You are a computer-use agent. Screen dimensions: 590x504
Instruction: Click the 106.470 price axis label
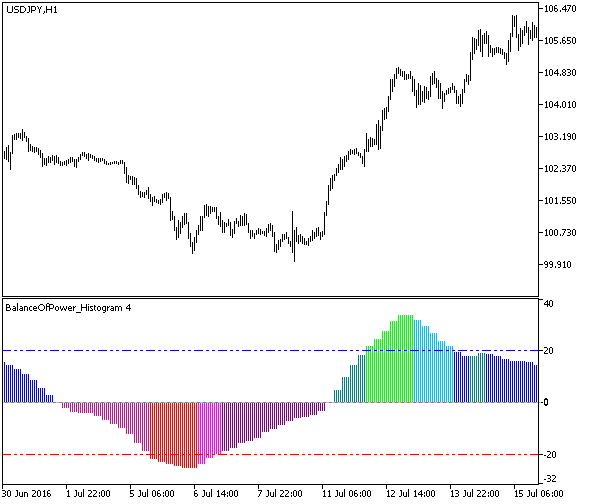pyautogui.click(x=560, y=9)
